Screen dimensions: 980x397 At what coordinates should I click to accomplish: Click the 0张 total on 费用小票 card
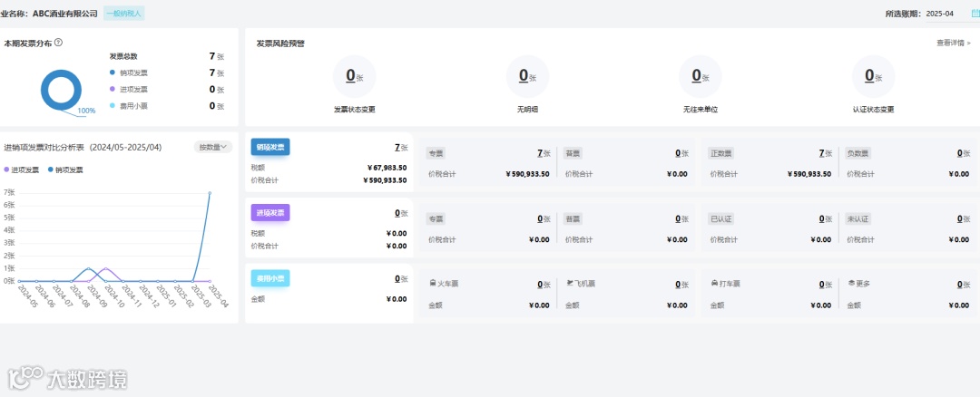401,278
